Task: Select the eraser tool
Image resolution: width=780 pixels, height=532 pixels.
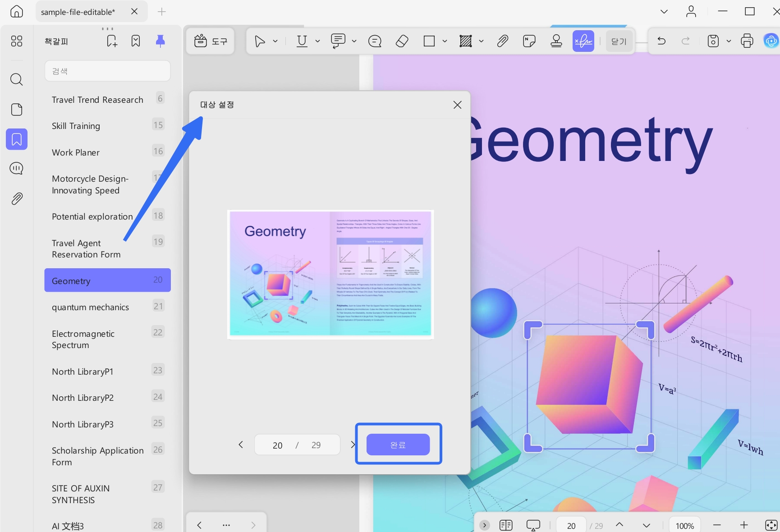Action: pos(402,41)
